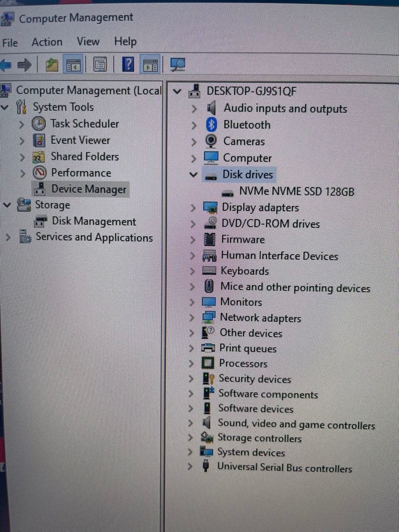Open the Action menu
The height and width of the screenshot is (532, 399).
coord(47,42)
